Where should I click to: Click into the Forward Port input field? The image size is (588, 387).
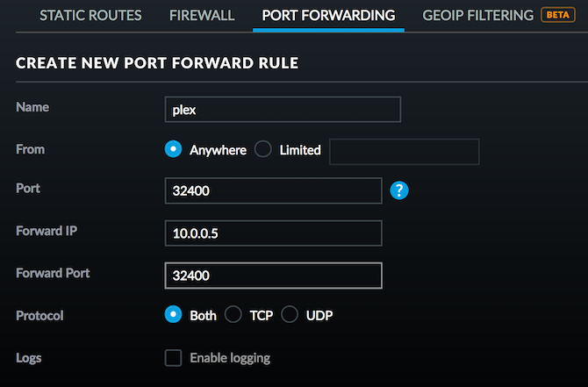[272, 276]
